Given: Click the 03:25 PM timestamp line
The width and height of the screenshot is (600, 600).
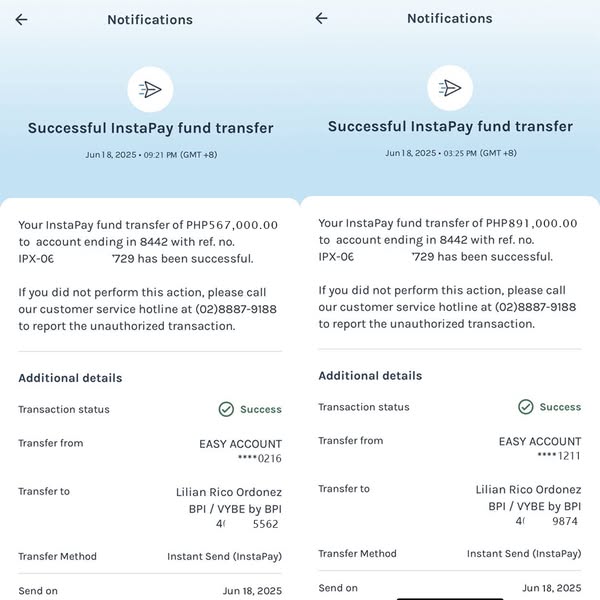Looking at the screenshot, I should [x=450, y=153].
